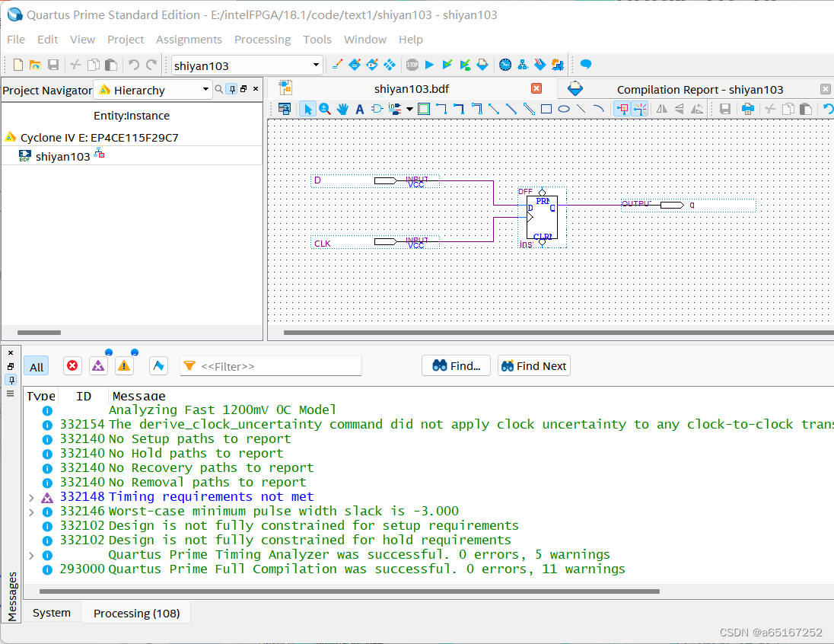The image size is (834, 644).
Task: Toggle warning messages filter yellow triangle
Action: (x=124, y=365)
